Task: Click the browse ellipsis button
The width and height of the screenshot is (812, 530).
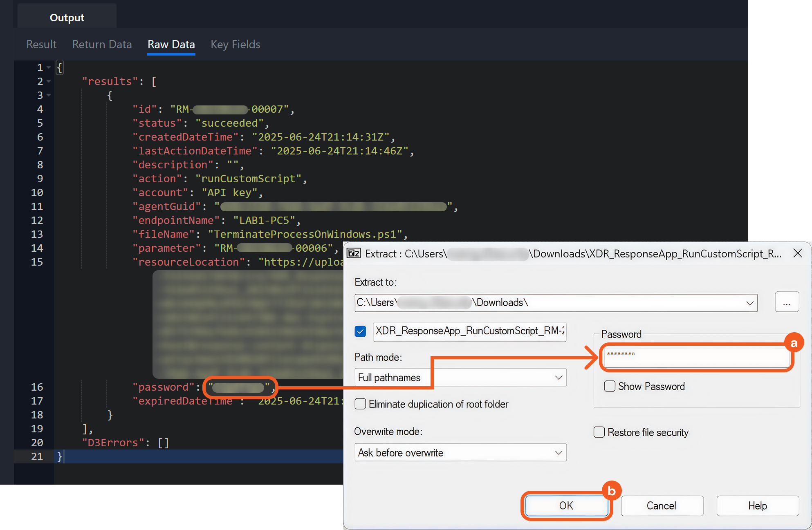Action: tap(787, 302)
